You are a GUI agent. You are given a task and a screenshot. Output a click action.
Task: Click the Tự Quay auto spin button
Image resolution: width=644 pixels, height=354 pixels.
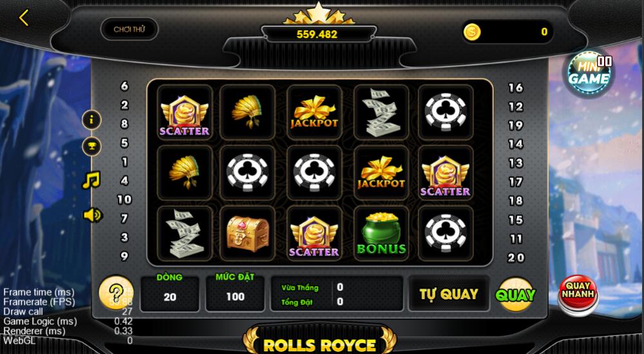click(x=448, y=294)
